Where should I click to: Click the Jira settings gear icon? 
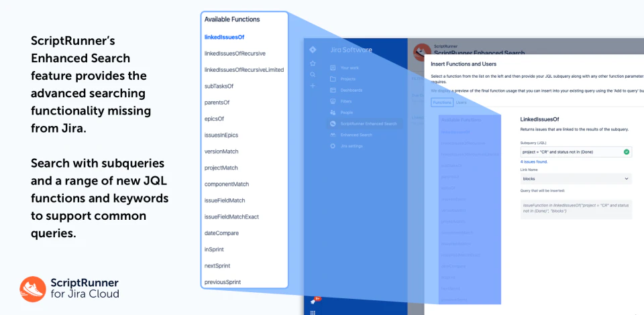[333, 146]
